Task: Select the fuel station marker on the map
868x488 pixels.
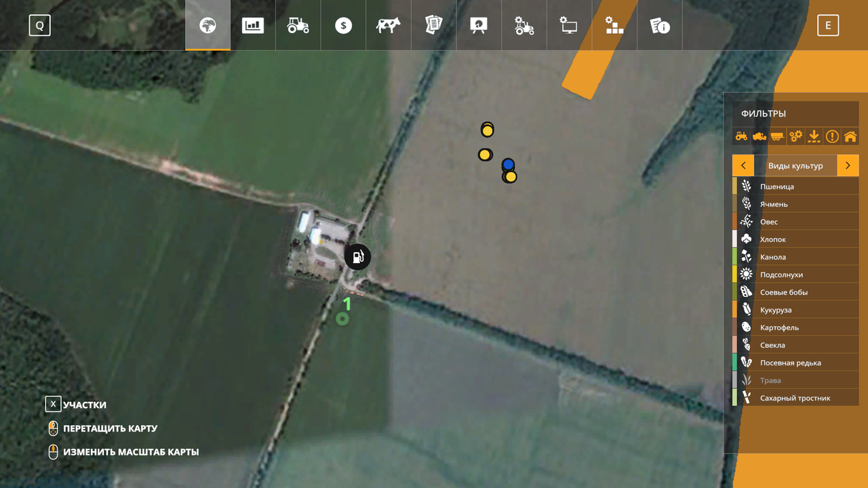Action: 357,256
